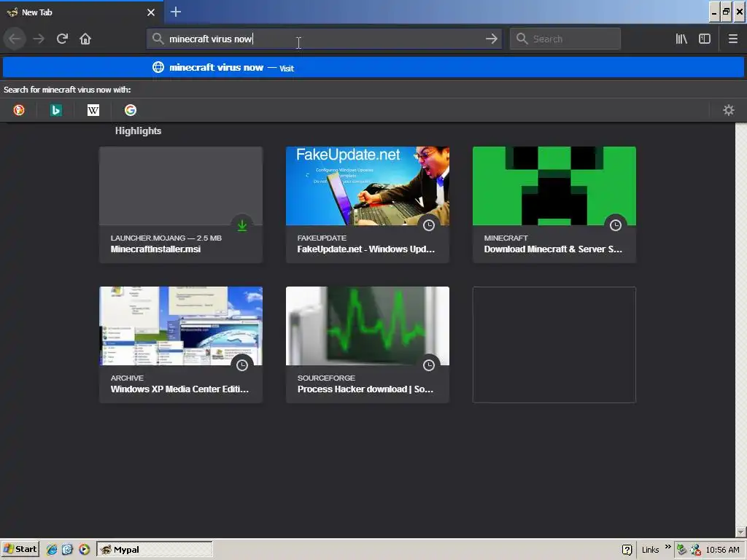Expand the Links toolbar chevron

668,546
